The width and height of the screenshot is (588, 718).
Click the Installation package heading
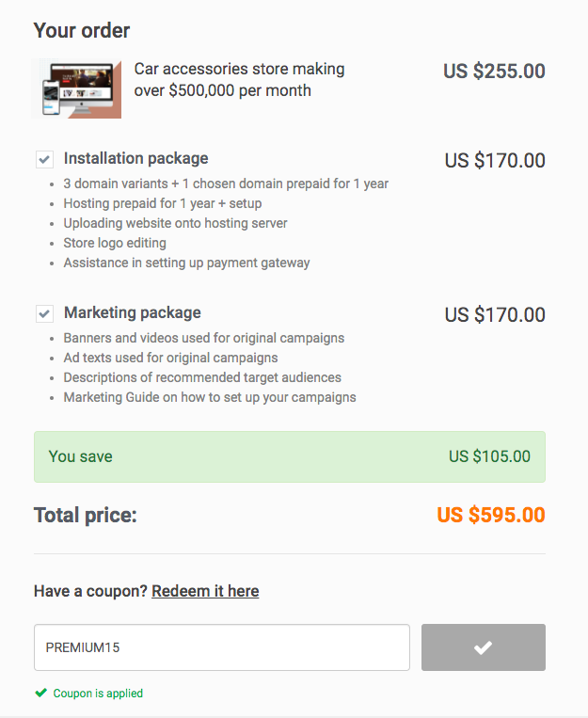pyautogui.click(x=136, y=158)
